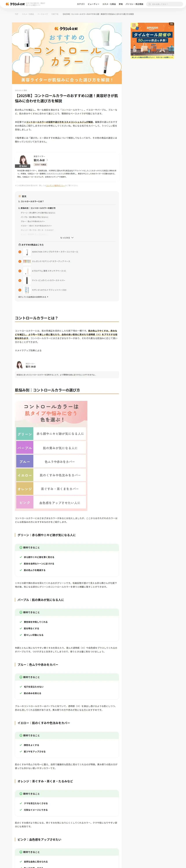Click the orange number 3 badge for dプログラム

point(20,271)
